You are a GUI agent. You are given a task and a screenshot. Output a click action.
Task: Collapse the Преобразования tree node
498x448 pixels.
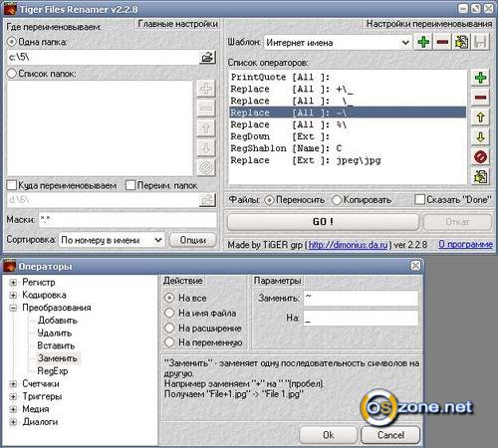[x=13, y=308]
